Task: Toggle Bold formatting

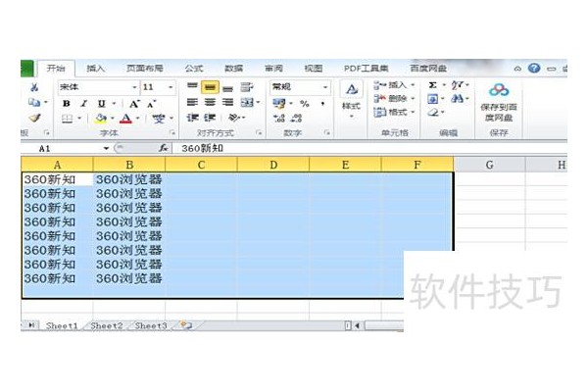Action: pyautogui.click(x=67, y=104)
